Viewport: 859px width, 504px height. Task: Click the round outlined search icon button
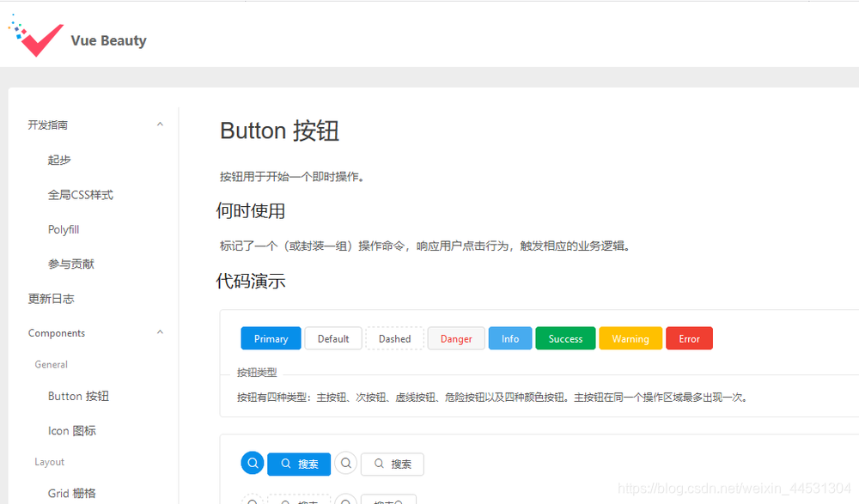point(345,463)
